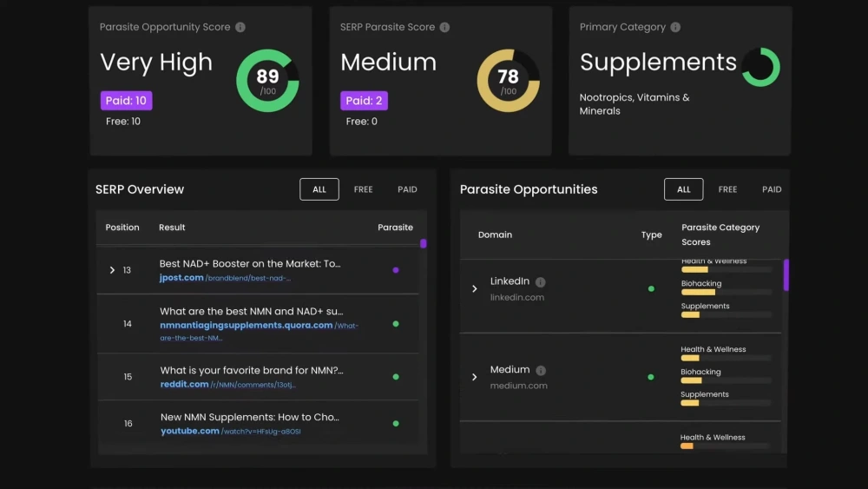This screenshot has width=868, height=489.
Task: Select FREE tab in Parasite Opportunities
Action: (727, 189)
